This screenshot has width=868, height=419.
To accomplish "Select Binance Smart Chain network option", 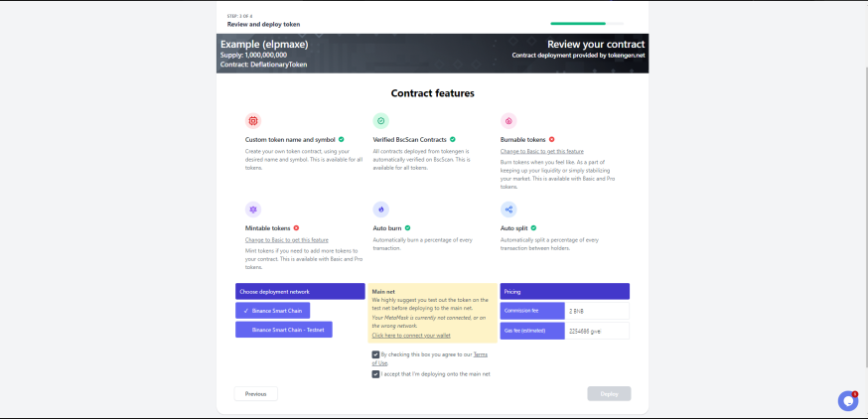I will [272, 311].
